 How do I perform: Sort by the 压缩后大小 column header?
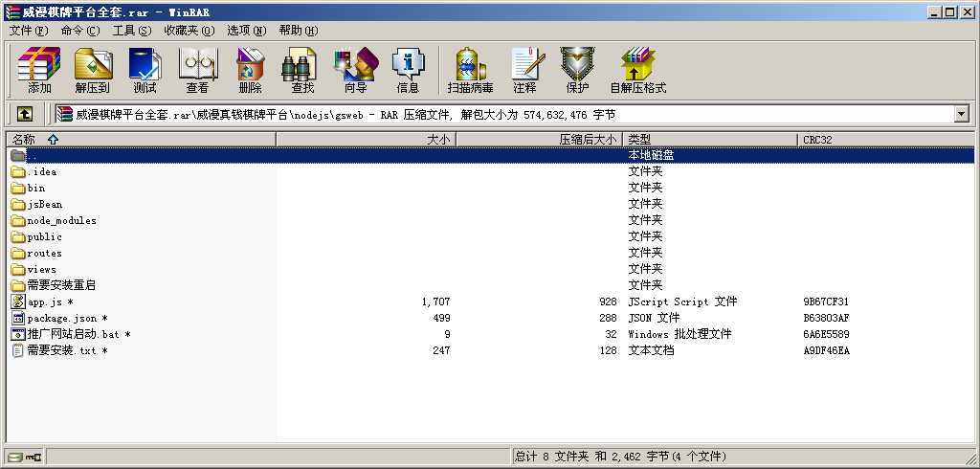[540, 140]
